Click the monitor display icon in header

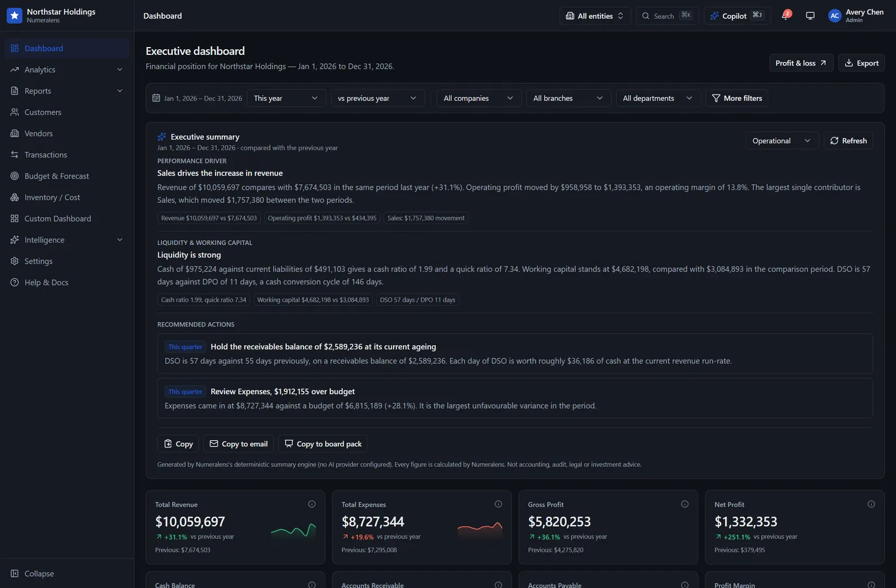(810, 16)
